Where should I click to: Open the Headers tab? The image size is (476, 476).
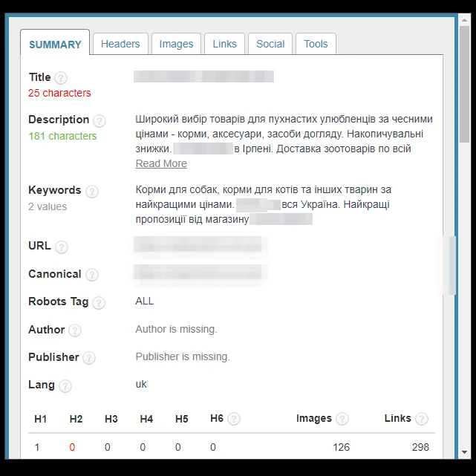pyautogui.click(x=120, y=44)
